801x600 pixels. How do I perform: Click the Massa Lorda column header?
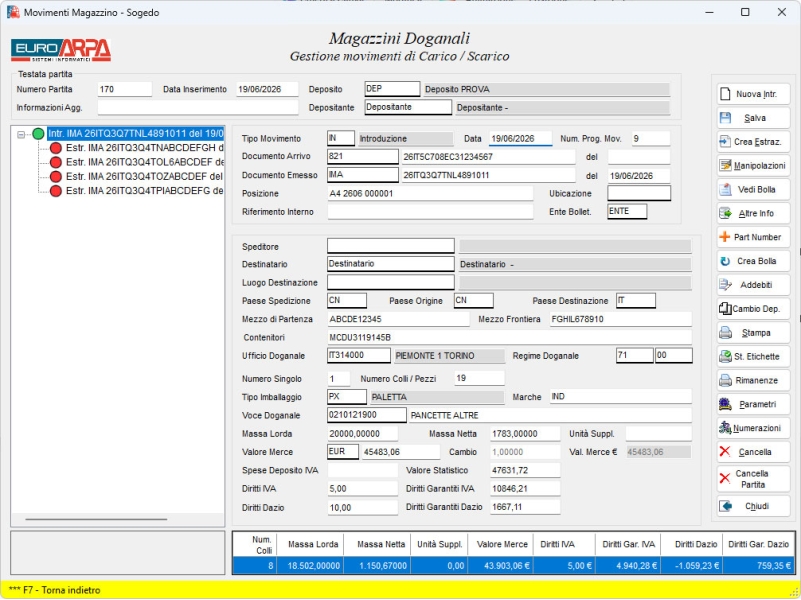click(310, 544)
